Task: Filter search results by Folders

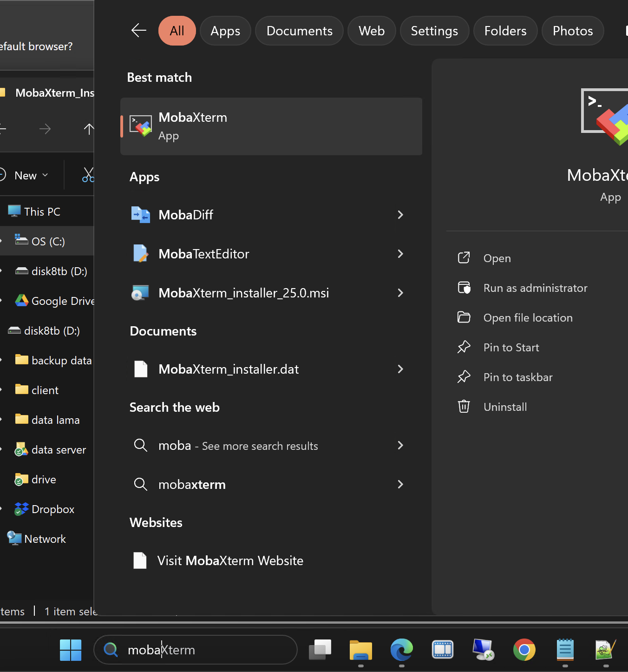Action: (x=505, y=31)
